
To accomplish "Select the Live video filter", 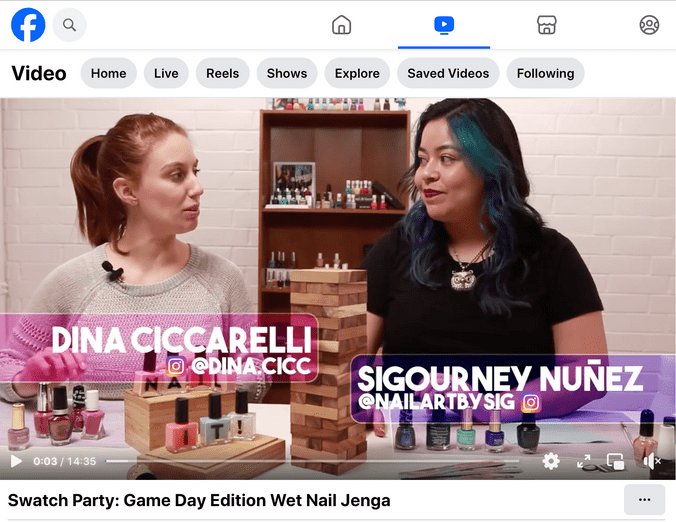I will 166,73.
